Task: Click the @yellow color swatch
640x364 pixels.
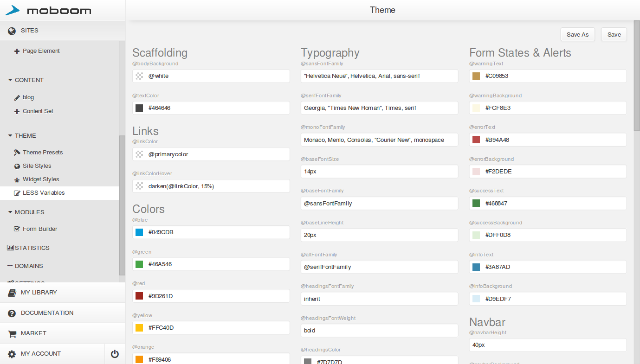Action: [139, 328]
